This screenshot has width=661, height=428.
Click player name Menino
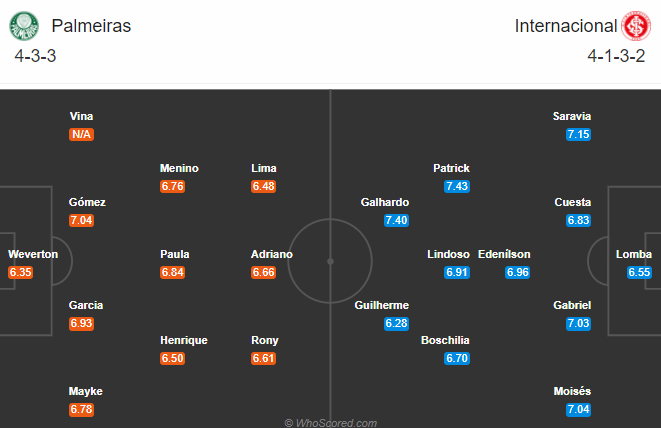[x=179, y=168]
